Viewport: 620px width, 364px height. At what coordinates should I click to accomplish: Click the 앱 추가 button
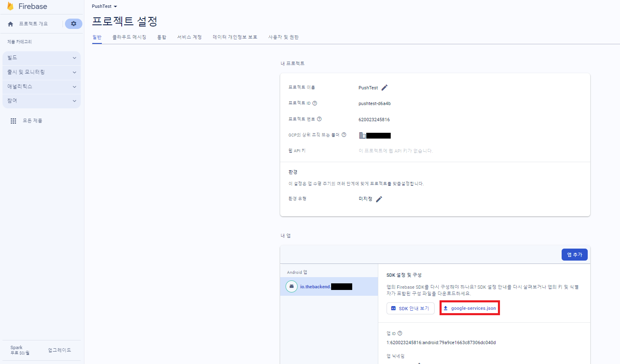(x=574, y=255)
